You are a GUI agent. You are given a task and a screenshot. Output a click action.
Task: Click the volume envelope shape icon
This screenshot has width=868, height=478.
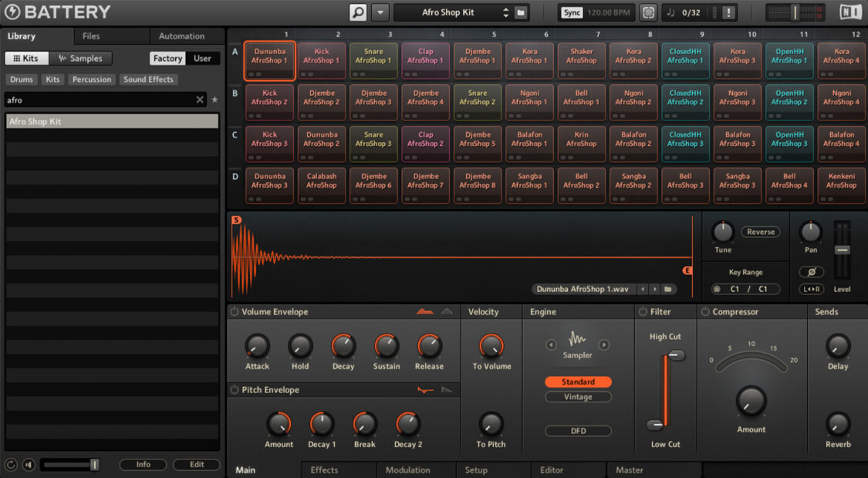pos(425,311)
